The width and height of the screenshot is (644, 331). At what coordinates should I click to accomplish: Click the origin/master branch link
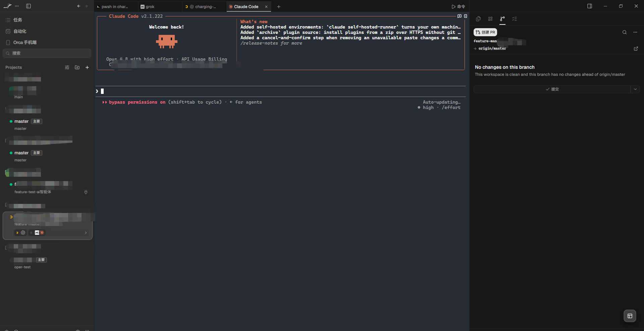(492, 49)
